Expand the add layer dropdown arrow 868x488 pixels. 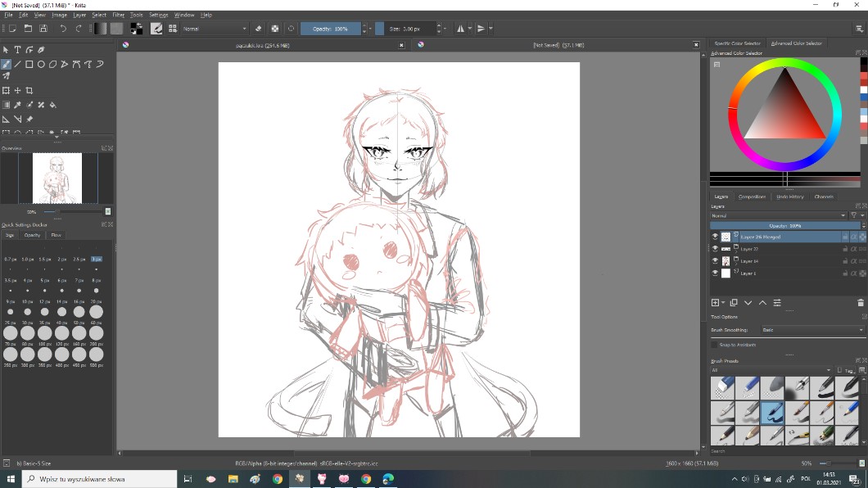[x=724, y=303]
